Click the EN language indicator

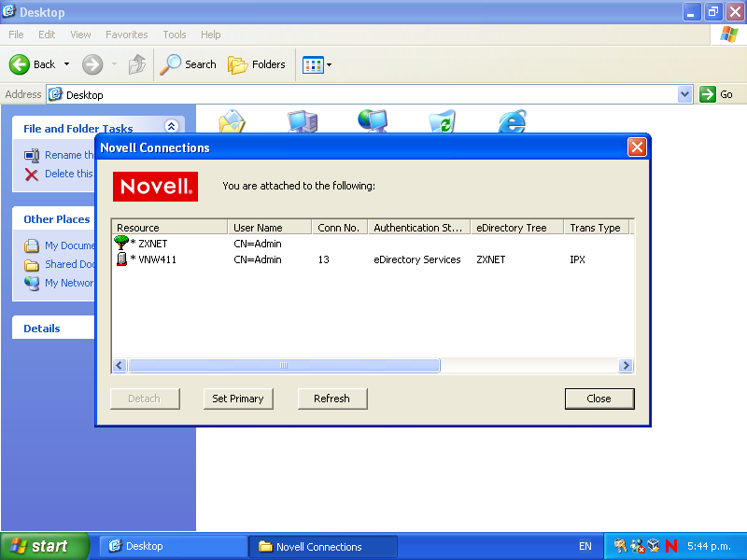(585, 546)
